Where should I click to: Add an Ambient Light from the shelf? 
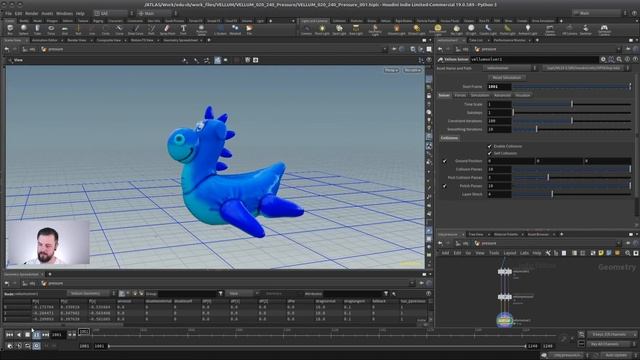point(528,29)
